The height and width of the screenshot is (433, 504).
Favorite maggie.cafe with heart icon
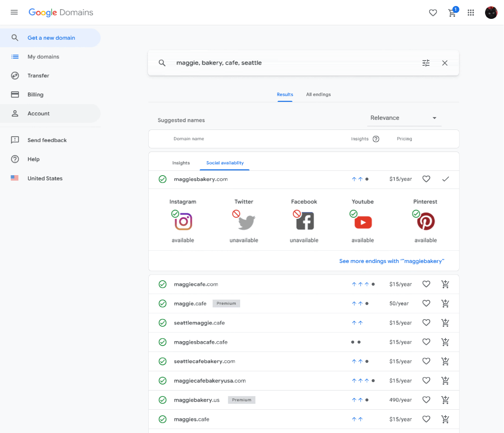[x=426, y=303]
